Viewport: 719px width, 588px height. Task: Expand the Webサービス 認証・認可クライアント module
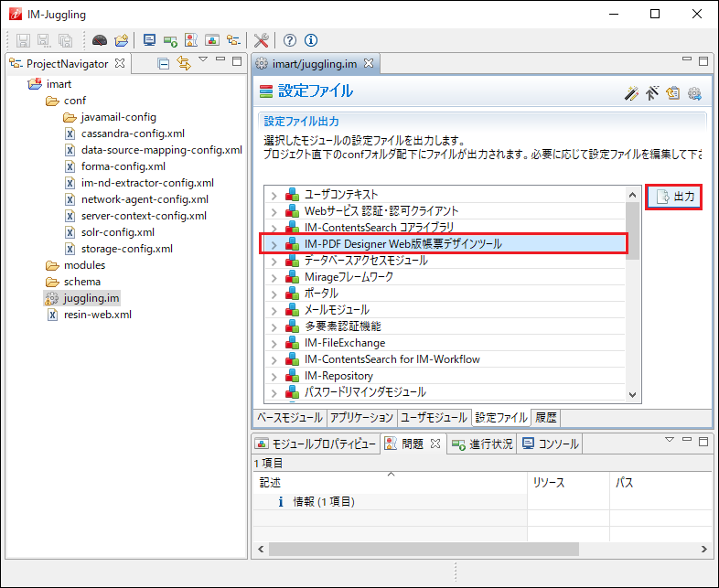[x=274, y=212]
